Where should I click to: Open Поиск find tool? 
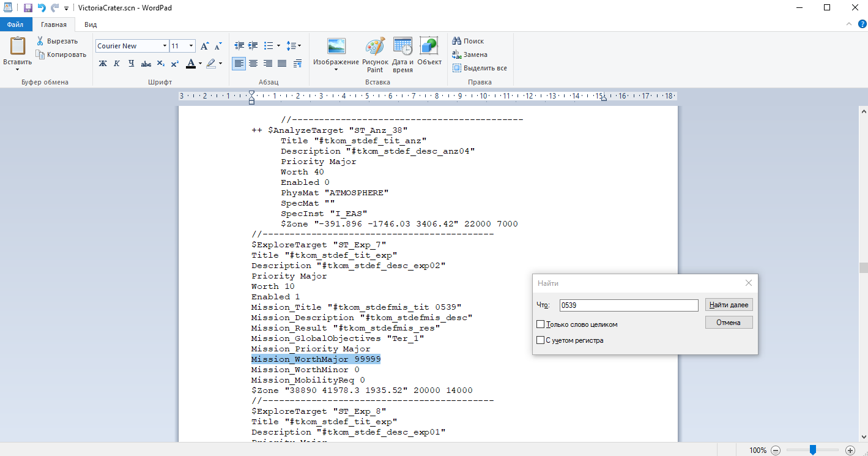pos(468,41)
